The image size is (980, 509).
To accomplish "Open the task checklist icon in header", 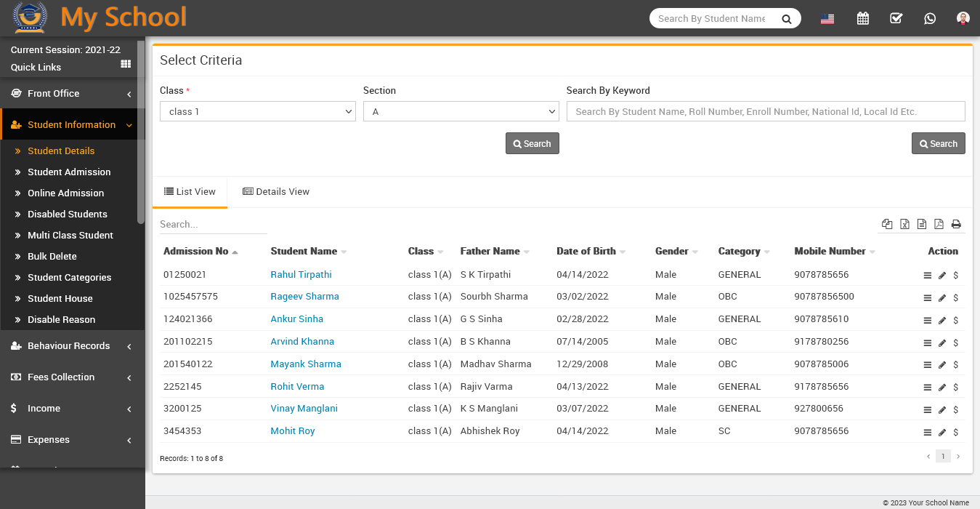I will (896, 19).
